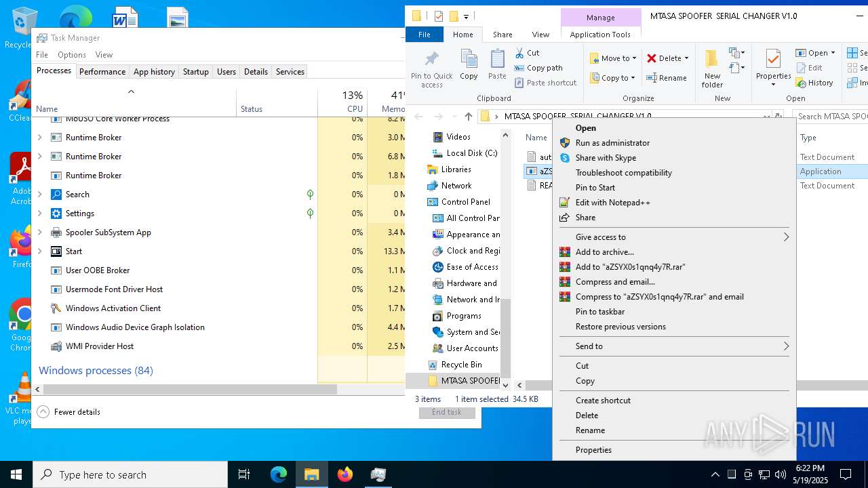Switch to the Share ribbon tab

[x=502, y=35]
